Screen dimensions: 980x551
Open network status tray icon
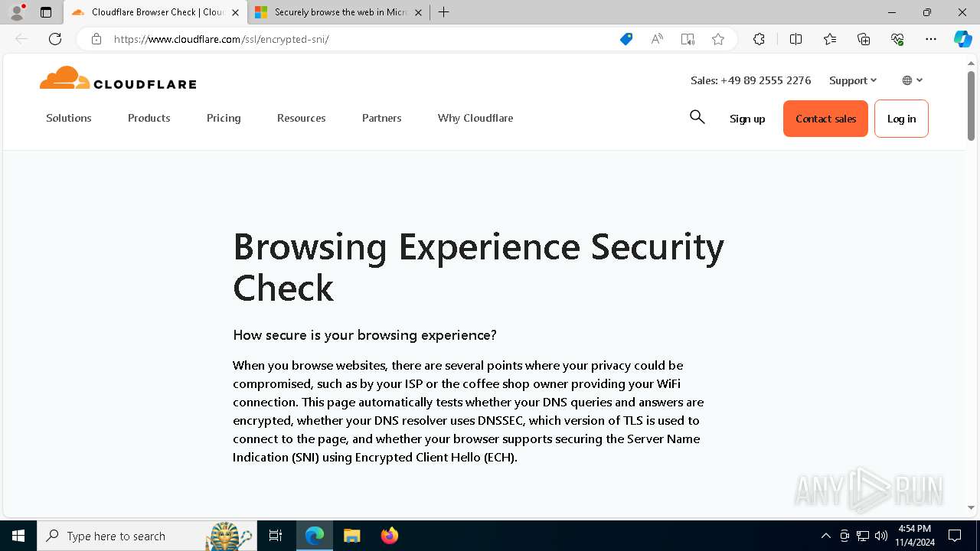863,536
